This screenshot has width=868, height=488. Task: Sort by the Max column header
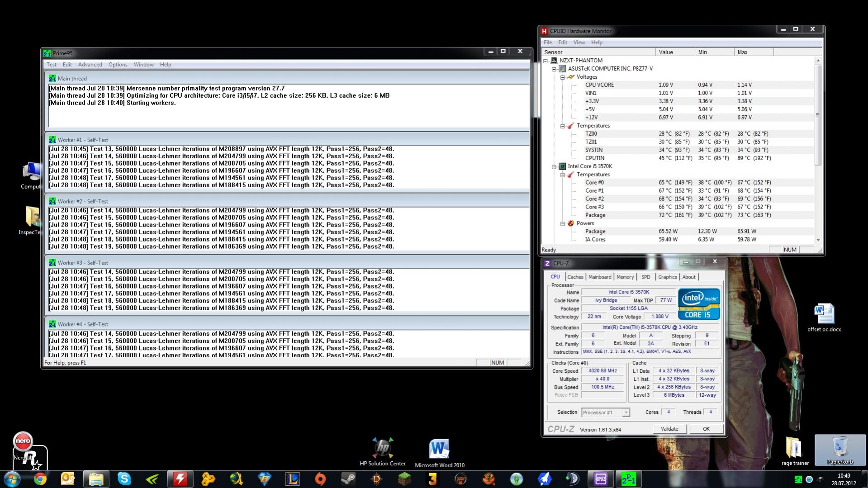pyautogui.click(x=754, y=52)
